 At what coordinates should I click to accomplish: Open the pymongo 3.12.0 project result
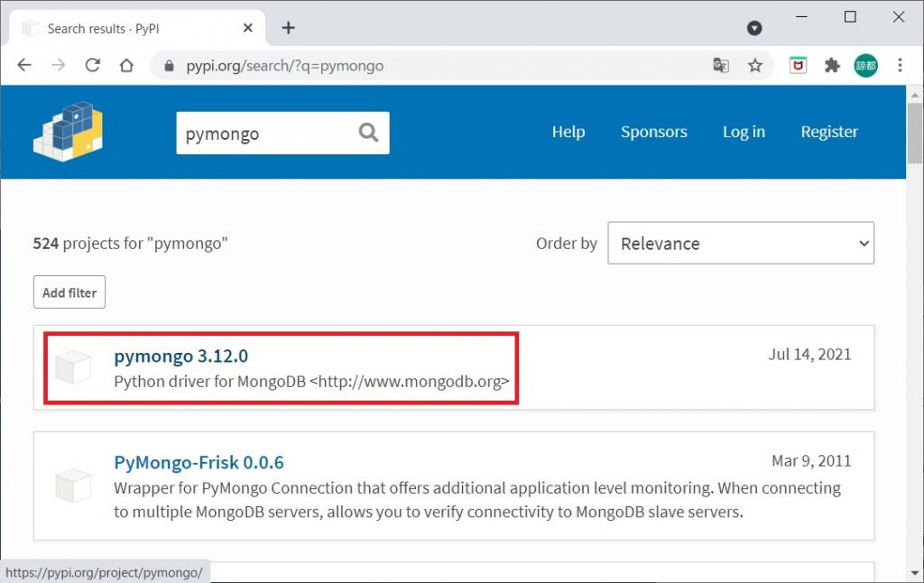click(x=181, y=356)
